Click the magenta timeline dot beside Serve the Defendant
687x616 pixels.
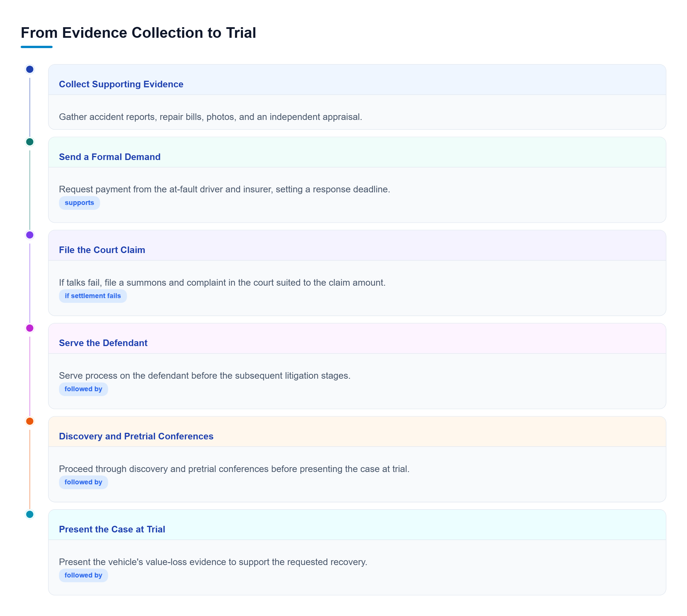coord(30,328)
